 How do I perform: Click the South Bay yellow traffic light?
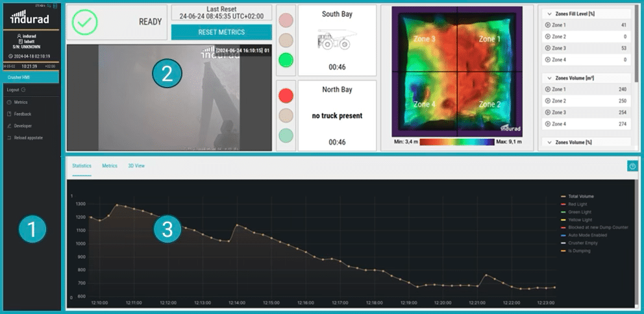[x=286, y=40]
